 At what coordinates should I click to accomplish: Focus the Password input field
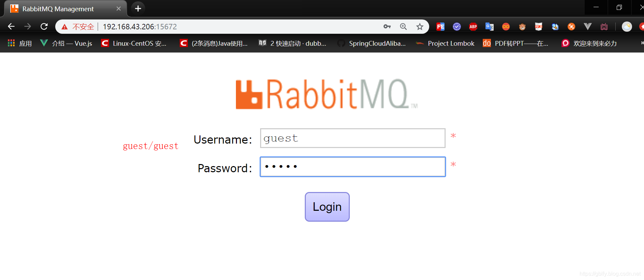click(353, 167)
